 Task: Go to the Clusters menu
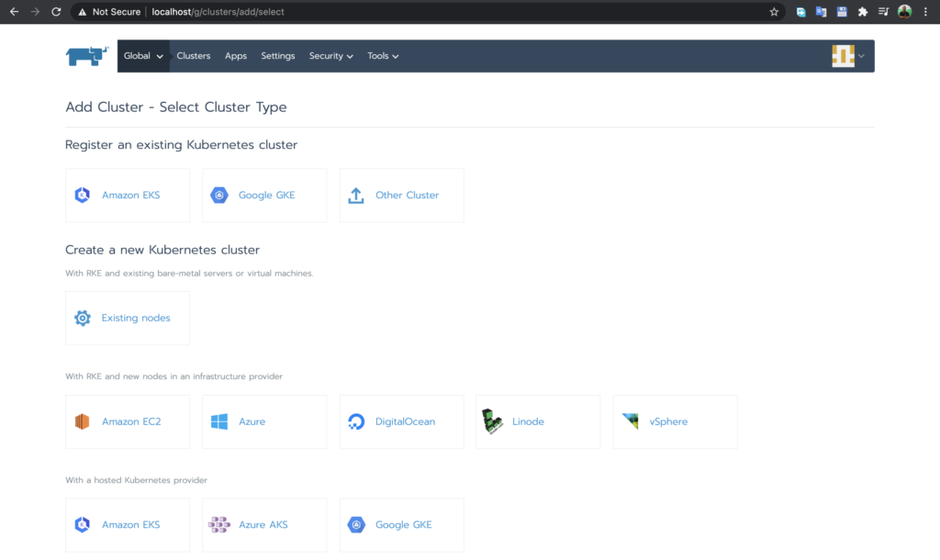(193, 56)
